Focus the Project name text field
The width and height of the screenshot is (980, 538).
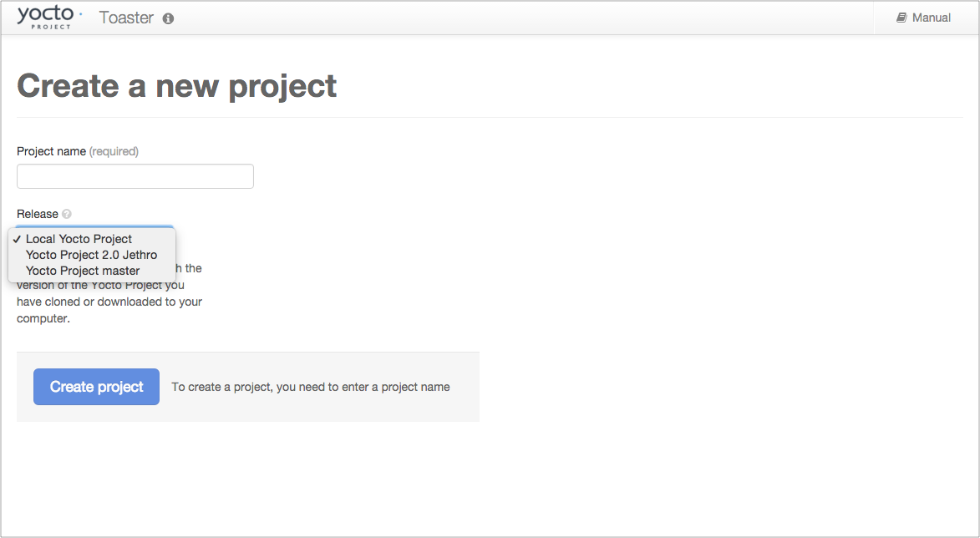[x=135, y=176]
